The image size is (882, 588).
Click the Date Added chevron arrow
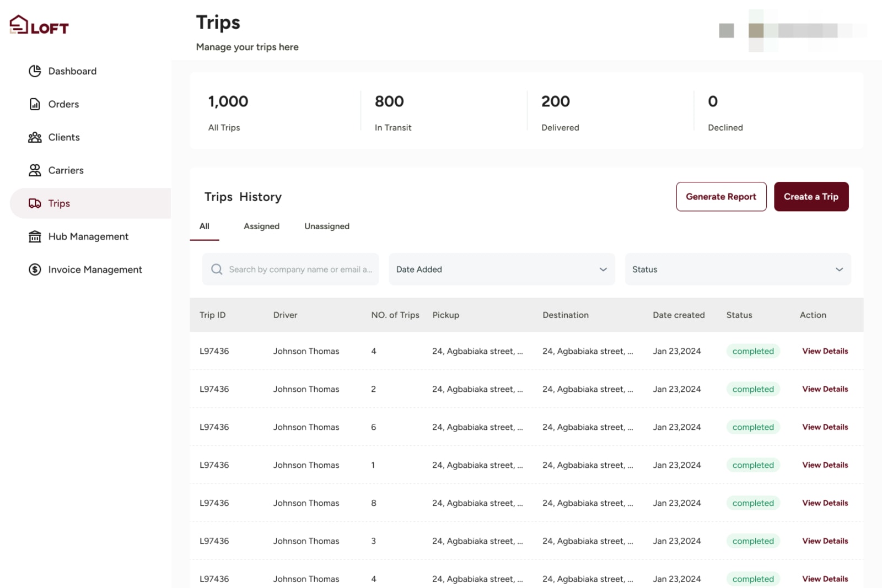(603, 269)
